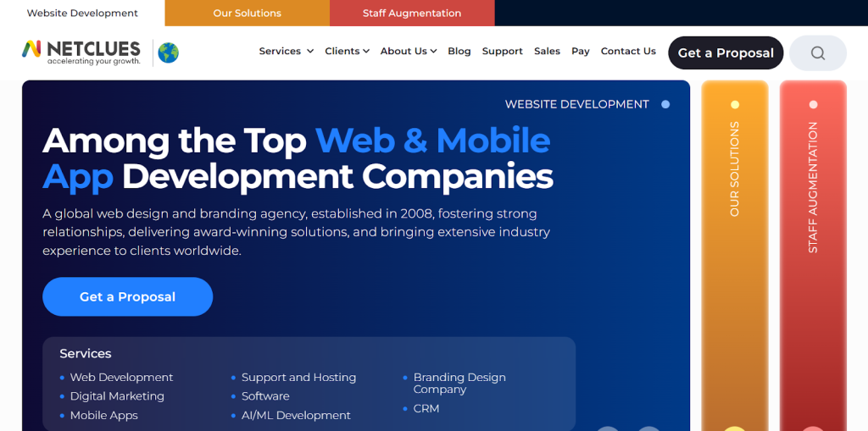Follow the Digital Marketing service link
This screenshot has height=431, width=868.
[117, 395]
